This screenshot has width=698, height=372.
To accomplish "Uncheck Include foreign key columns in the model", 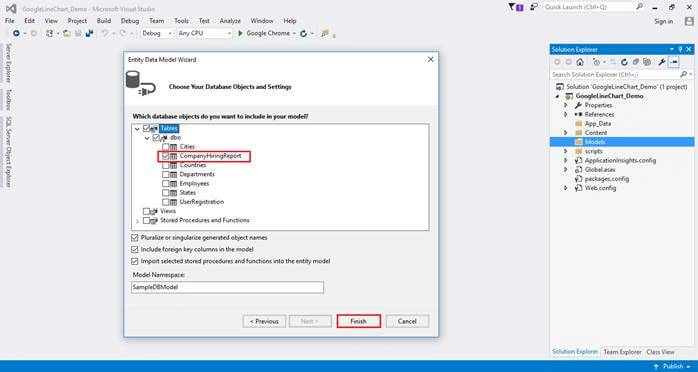I will [134, 250].
